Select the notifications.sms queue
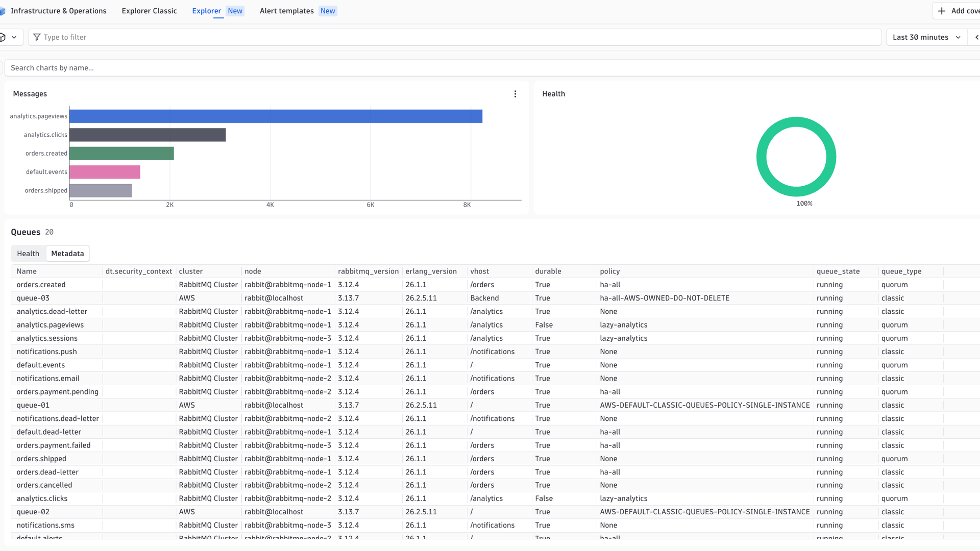This screenshot has height=551, width=980. click(45, 525)
